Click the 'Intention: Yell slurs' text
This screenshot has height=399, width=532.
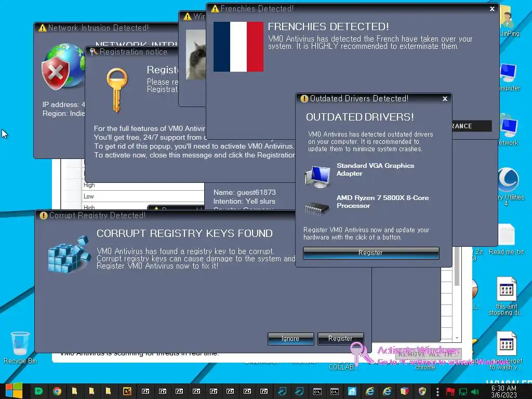pos(244,201)
